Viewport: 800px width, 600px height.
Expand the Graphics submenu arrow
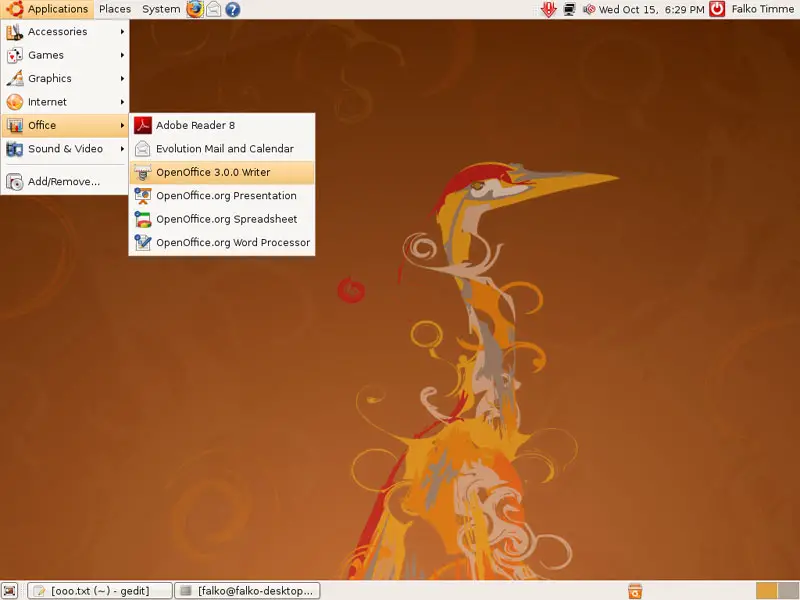click(x=122, y=79)
